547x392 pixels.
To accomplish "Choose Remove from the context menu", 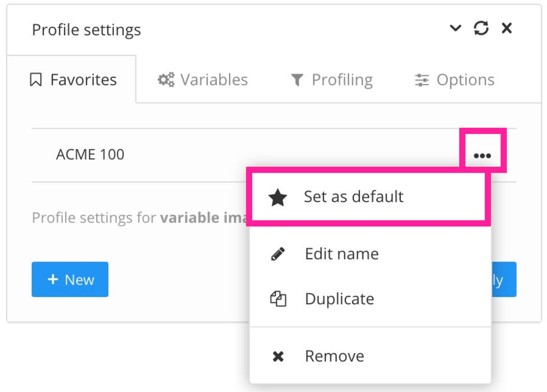I will [334, 356].
